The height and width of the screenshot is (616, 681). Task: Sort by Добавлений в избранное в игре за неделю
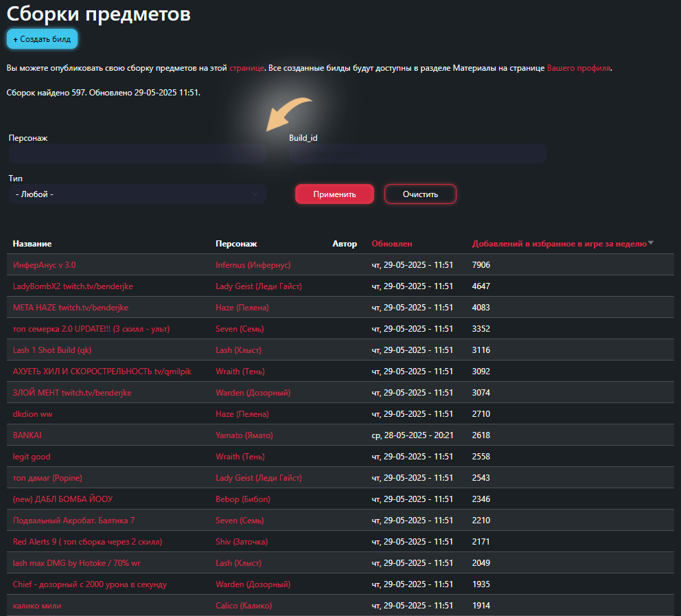559,244
